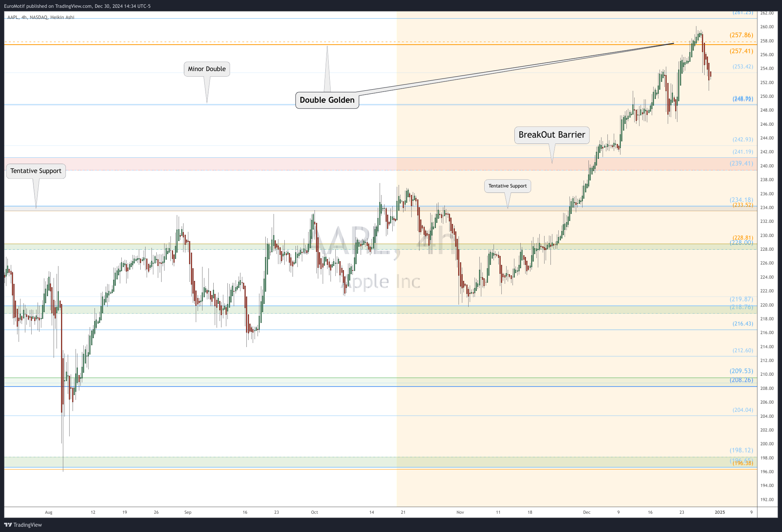Click the 2025 label on time axis
Image resolution: width=782 pixels, height=532 pixels.
tap(720, 512)
